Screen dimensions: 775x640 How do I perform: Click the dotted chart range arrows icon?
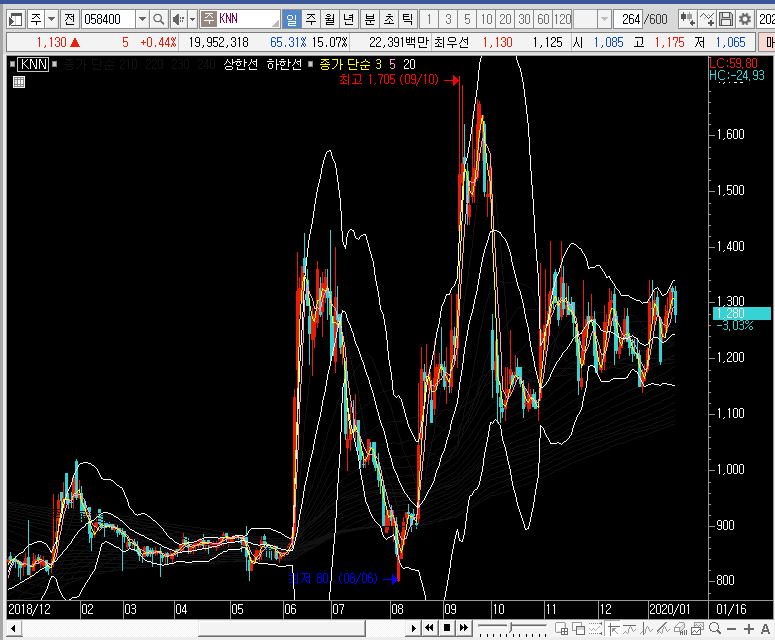tap(596, 629)
